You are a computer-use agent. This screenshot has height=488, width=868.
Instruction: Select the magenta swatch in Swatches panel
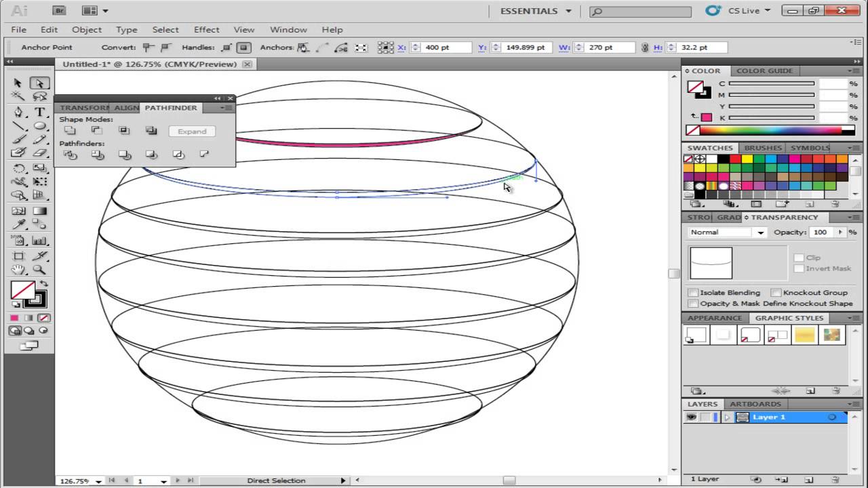pyautogui.click(x=793, y=159)
